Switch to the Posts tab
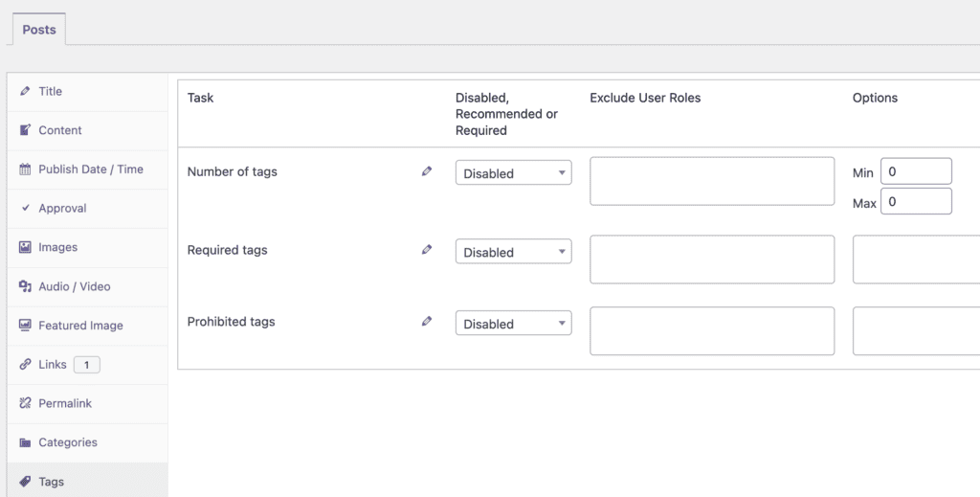Screen dimensions: 980x497 [39, 30]
